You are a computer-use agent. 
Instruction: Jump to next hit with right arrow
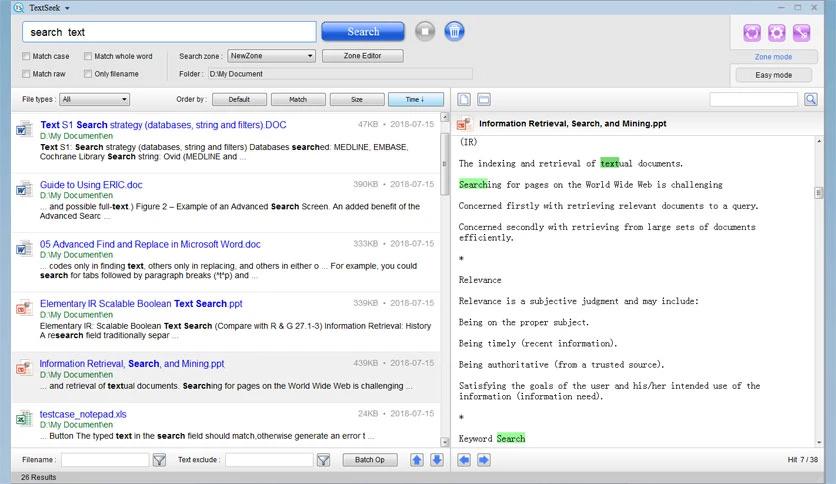pyautogui.click(x=483, y=460)
